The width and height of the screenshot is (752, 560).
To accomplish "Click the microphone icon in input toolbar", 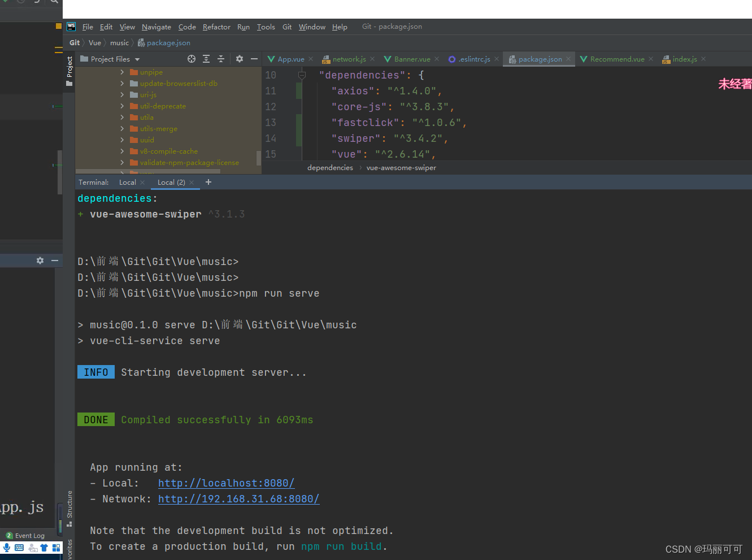I will (7, 548).
